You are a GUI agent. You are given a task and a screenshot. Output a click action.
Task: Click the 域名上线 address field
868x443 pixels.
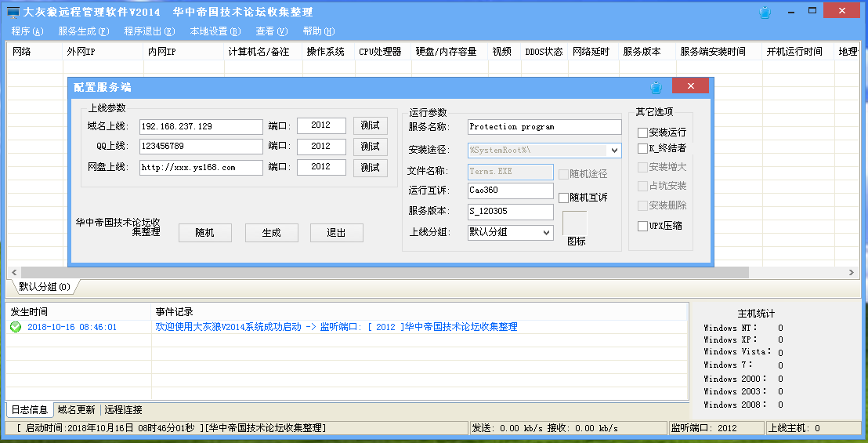pos(201,126)
